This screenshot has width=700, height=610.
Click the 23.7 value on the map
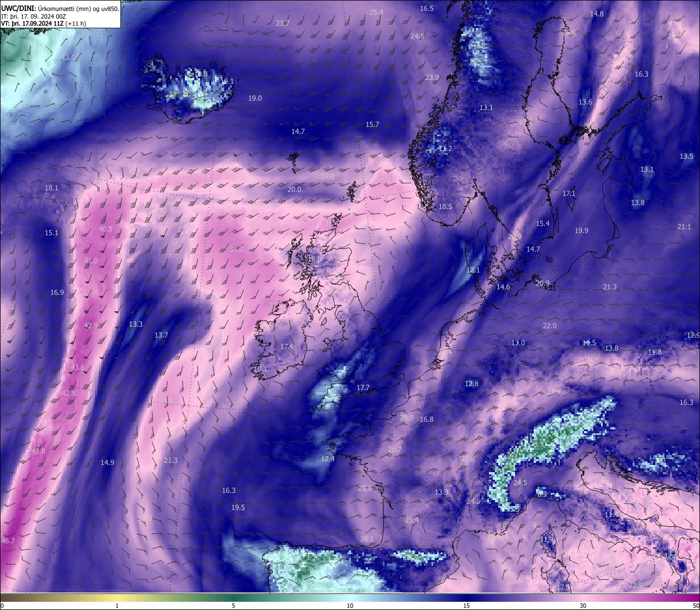tap(283, 23)
